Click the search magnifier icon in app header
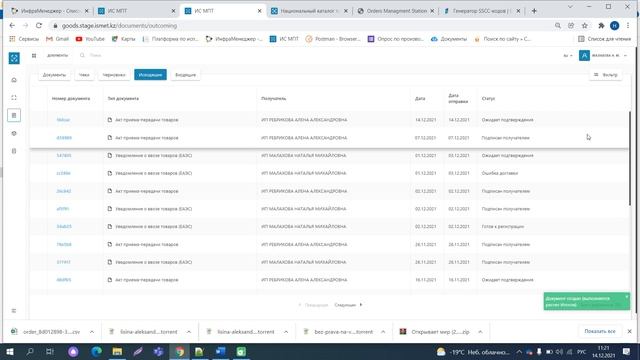The image size is (640, 360). 82,55
